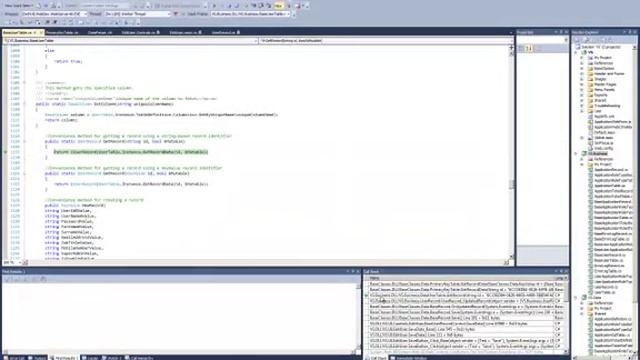This screenshot has height=360, width=640.
Task: Click the highlighted return statement line
Action: coord(131,152)
